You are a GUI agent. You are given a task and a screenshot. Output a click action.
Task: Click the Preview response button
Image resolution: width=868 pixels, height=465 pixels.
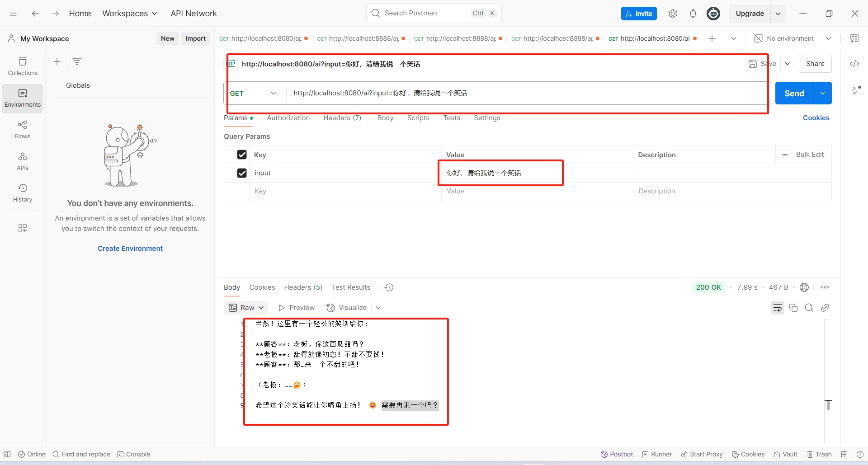(297, 308)
